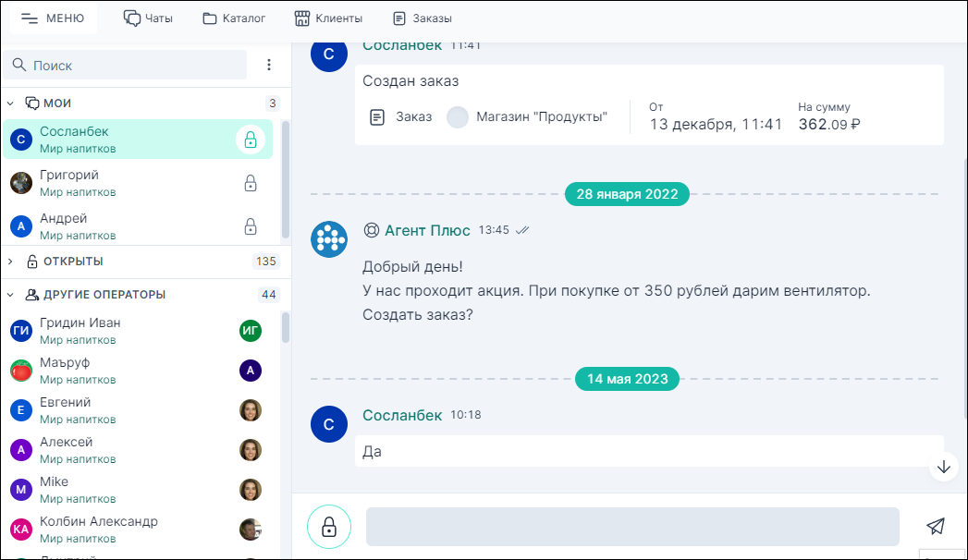Image resolution: width=968 pixels, height=560 pixels.
Task: Toggle the lock on the Сосланбек chat
Action: coord(251,140)
